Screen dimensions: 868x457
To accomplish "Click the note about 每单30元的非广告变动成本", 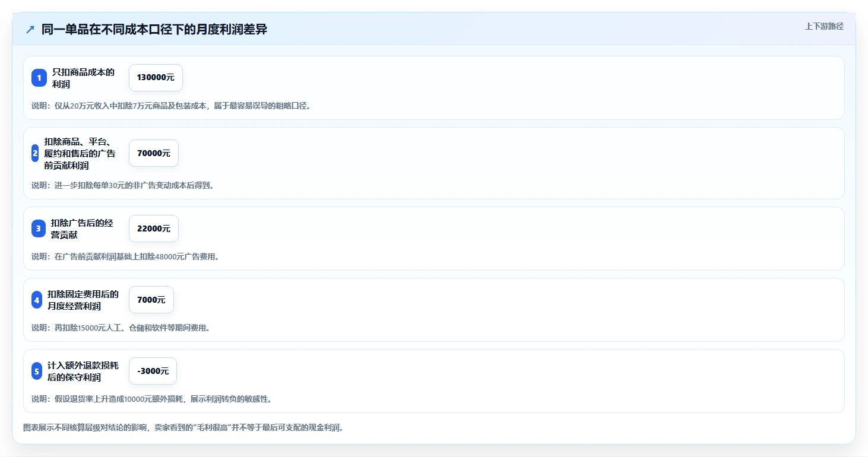I will coord(122,185).
